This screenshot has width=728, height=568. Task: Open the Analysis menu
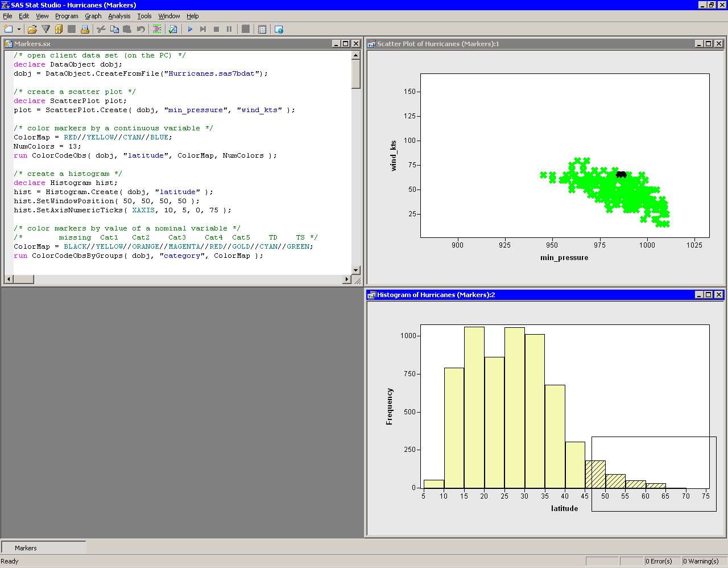[119, 16]
